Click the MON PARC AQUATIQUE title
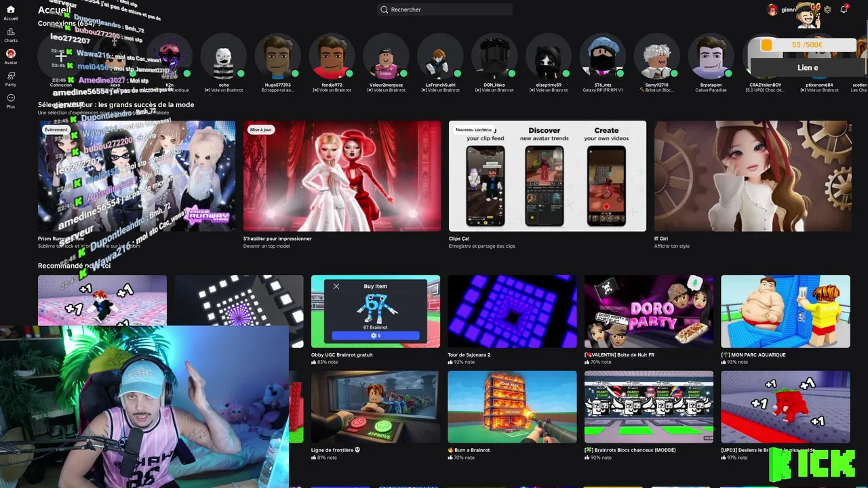Viewport: 868px width, 488px height. [x=753, y=354]
